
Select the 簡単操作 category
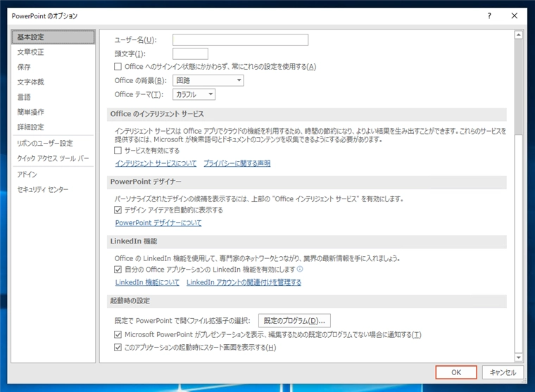coord(53,112)
